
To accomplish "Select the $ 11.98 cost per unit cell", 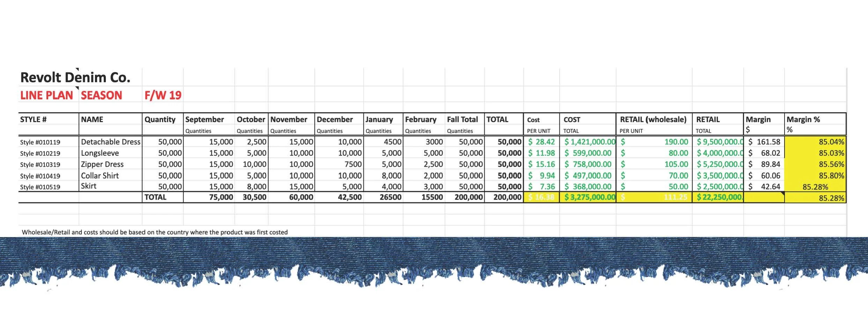I will [x=542, y=153].
